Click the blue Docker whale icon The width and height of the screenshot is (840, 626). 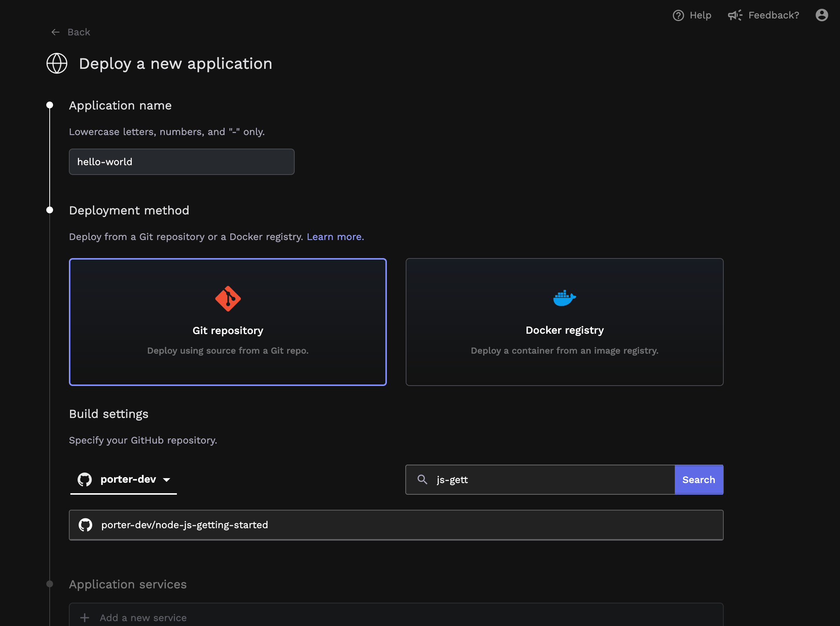coord(564,298)
